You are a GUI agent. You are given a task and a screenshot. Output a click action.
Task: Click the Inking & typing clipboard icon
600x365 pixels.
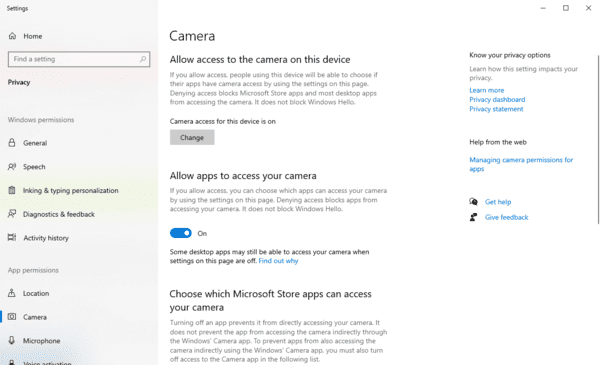pyautogui.click(x=12, y=190)
